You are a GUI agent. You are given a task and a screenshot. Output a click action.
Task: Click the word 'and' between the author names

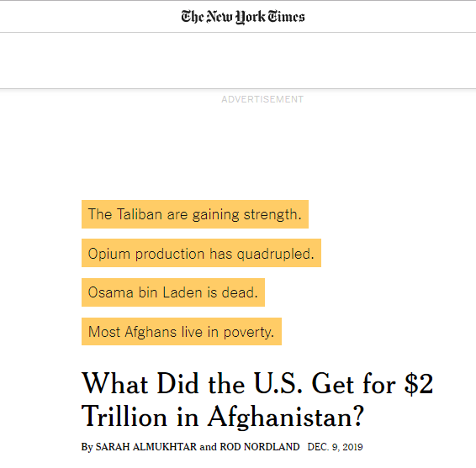[209, 447]
